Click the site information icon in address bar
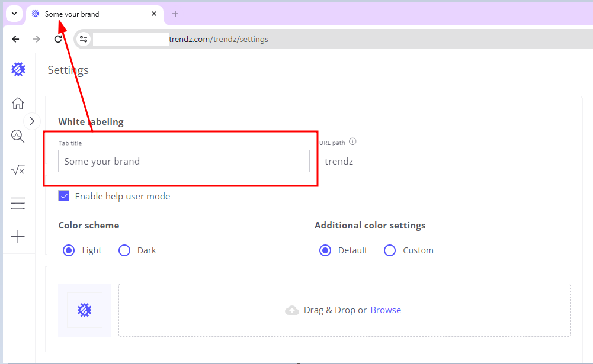Screen dimensions: 593x364 coord(84,39)
